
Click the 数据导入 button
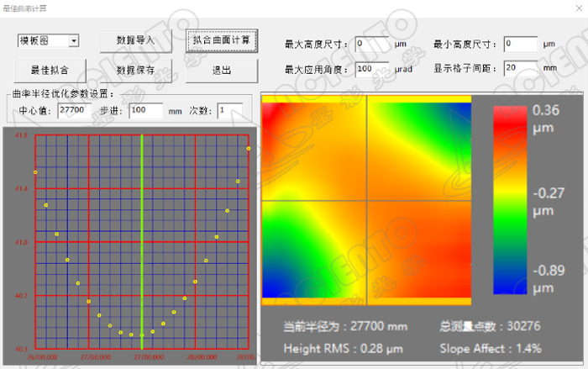click(135, 40)
